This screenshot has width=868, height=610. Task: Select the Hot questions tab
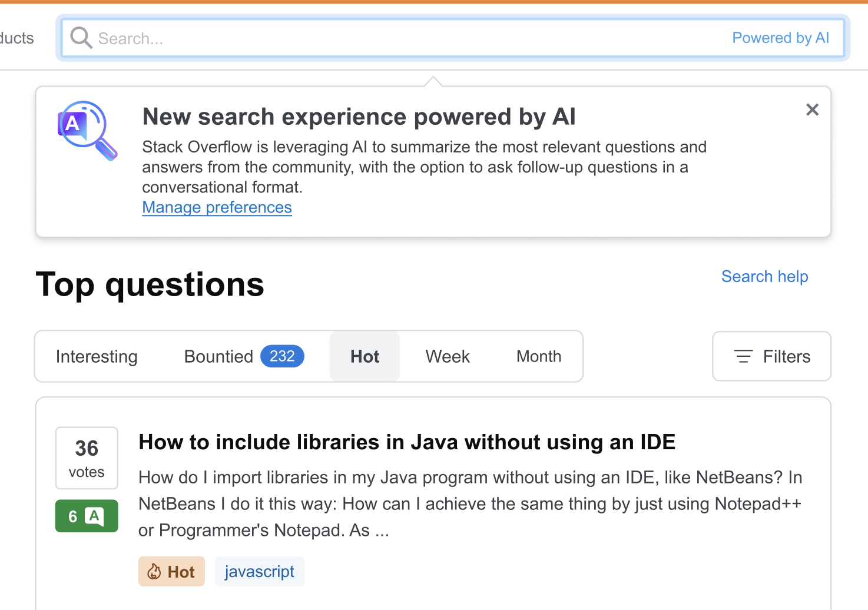[x=365, y=356]
